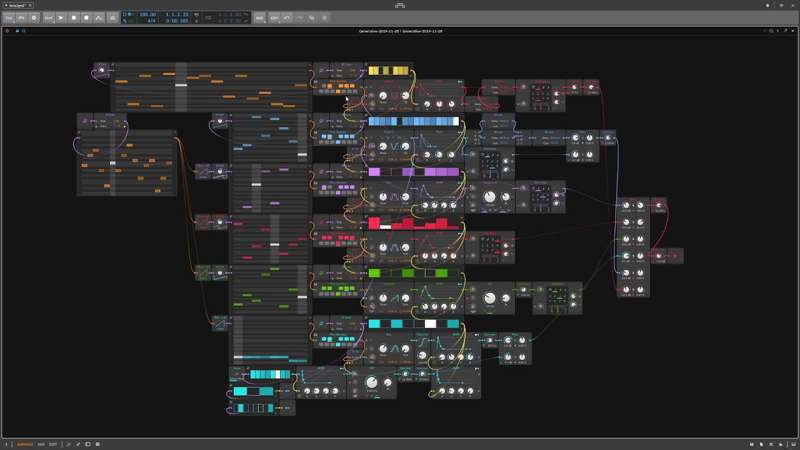The image size is (800, 450).
Task: Toggle the automation write icon in the transport
Action: pos(99,18)
